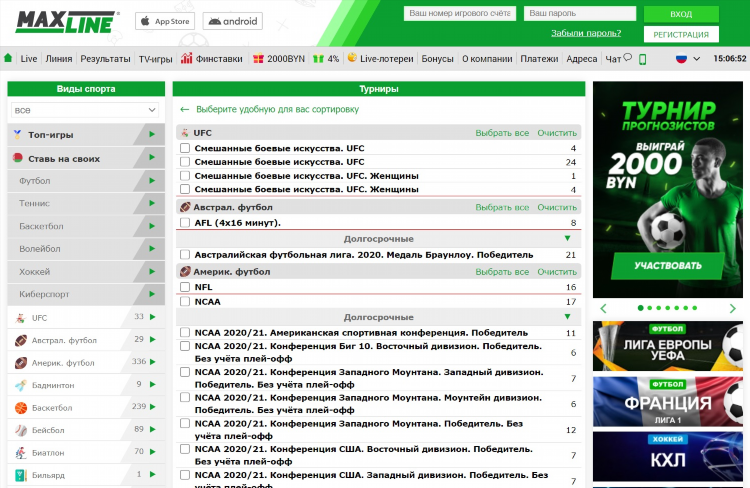
Task: Expand the Футбол sidebar arrow
Action: [152, 181]
